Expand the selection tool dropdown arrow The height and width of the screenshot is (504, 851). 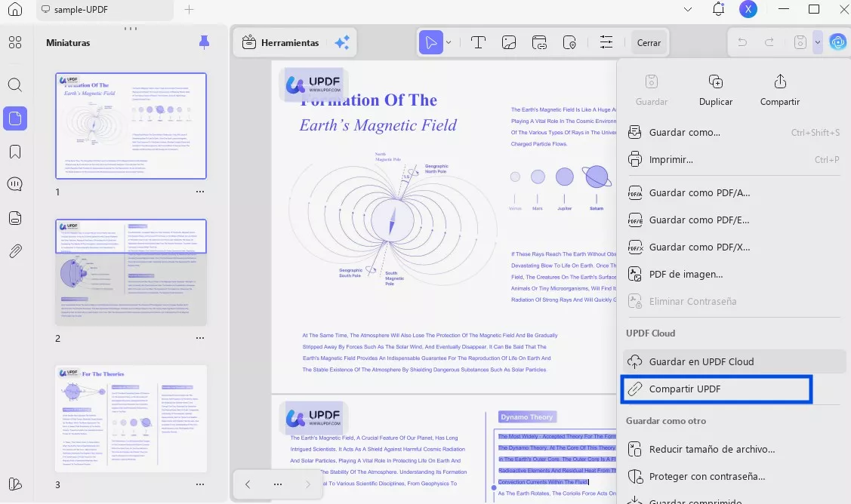pyautogui.click(x=449, y=42)
